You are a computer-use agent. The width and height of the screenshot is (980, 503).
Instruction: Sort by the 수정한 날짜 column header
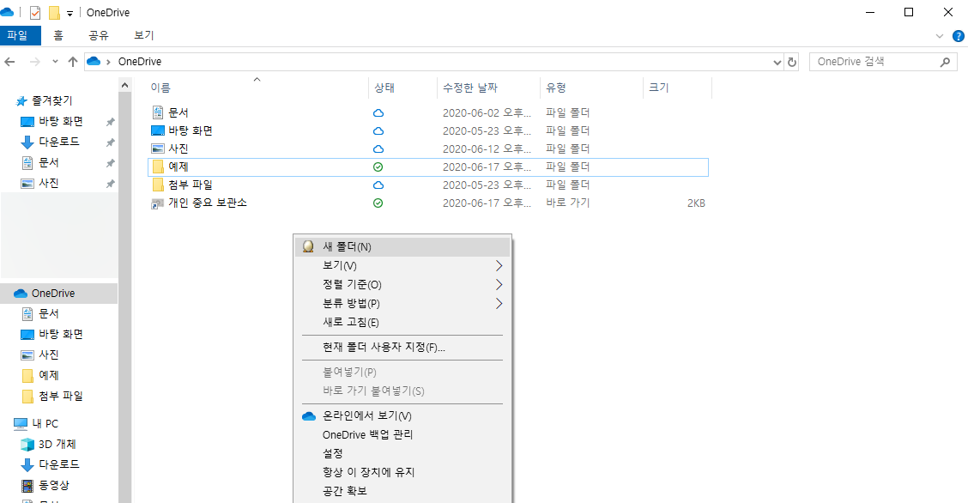pyautogui.click(x=470, y=88)
